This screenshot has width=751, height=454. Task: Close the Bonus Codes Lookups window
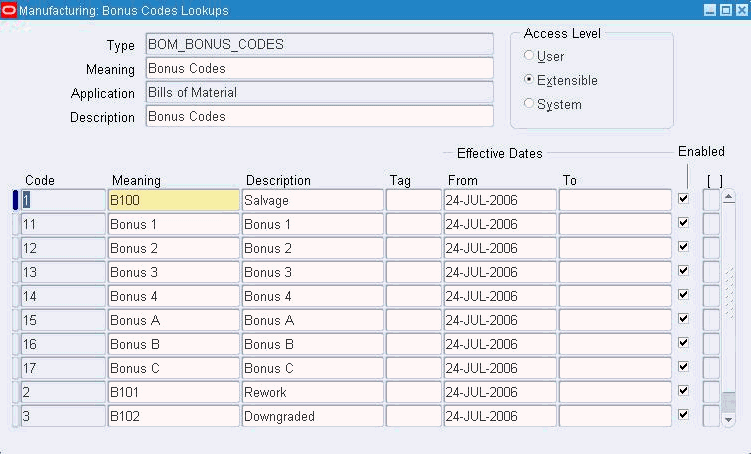point(741,10)
